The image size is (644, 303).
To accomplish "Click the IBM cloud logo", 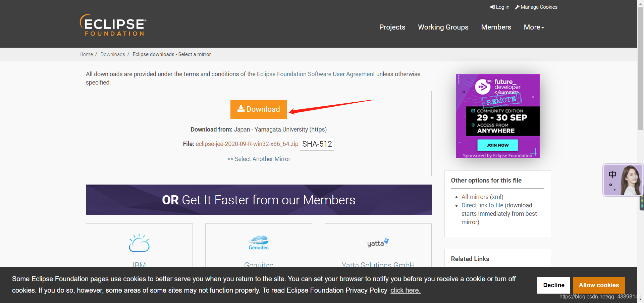I will click(x=139, y=243).
